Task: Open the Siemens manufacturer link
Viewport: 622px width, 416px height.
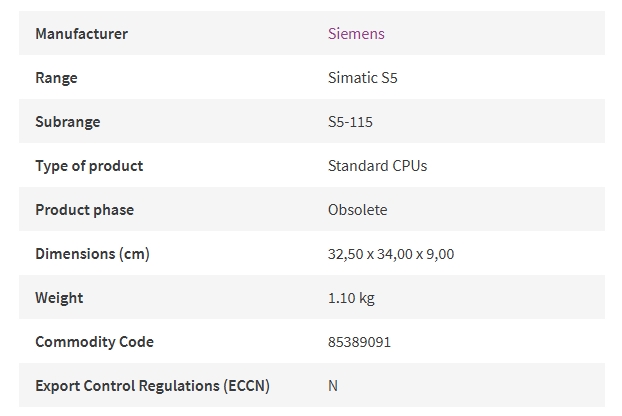Action: 356,34
